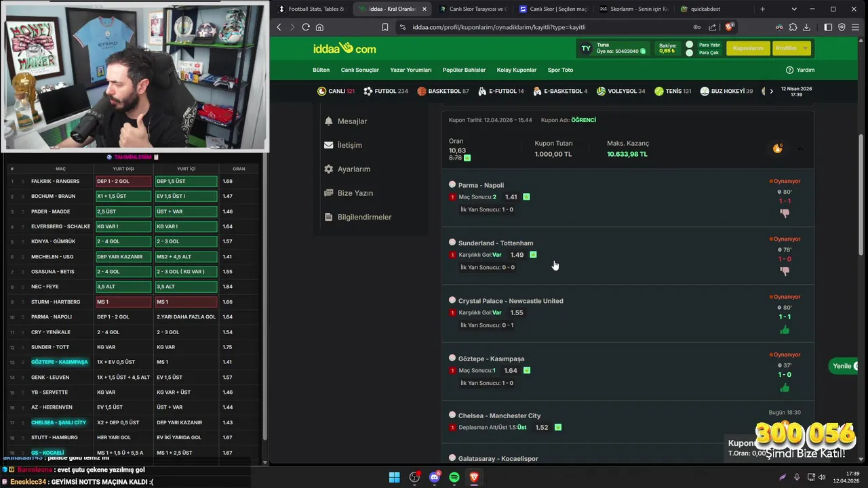The height and width of the screenshot is (488, 868).
Task: Open Spotify from the taskbar
Action: point(454,477)
